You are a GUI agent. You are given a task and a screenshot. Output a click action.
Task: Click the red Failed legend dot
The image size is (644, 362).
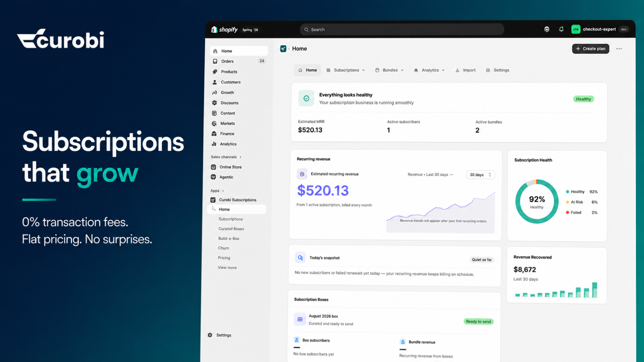coord(568,212)
